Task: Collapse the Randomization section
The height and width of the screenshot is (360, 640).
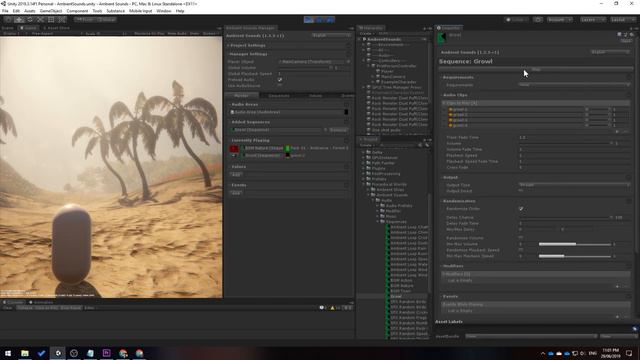Action: click(x=459, y=201)
